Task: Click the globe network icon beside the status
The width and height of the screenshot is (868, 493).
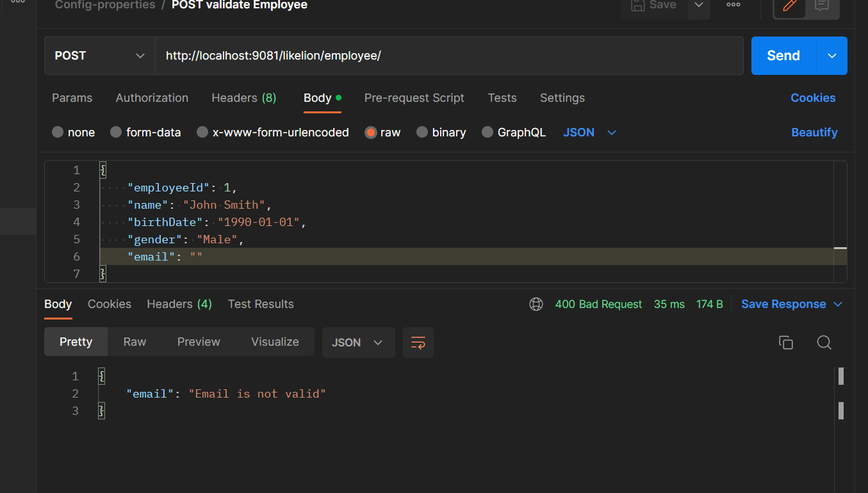Action: [536, 304]
